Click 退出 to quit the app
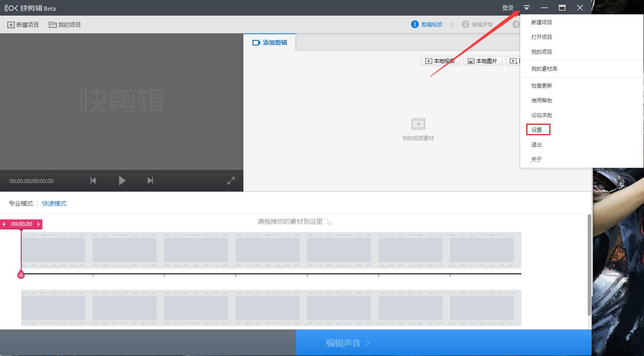 point(537,144)
